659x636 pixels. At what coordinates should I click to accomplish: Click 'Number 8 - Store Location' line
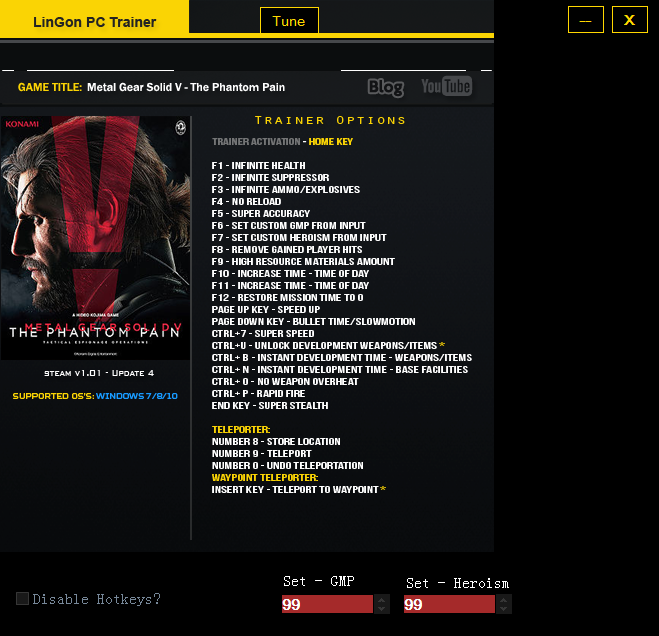pyautogui.click(x=276, y=442)
